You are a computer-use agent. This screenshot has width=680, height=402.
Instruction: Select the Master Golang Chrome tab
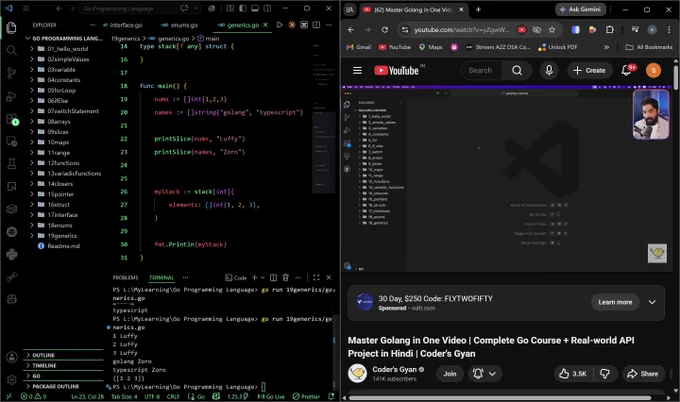click(414, 10)
